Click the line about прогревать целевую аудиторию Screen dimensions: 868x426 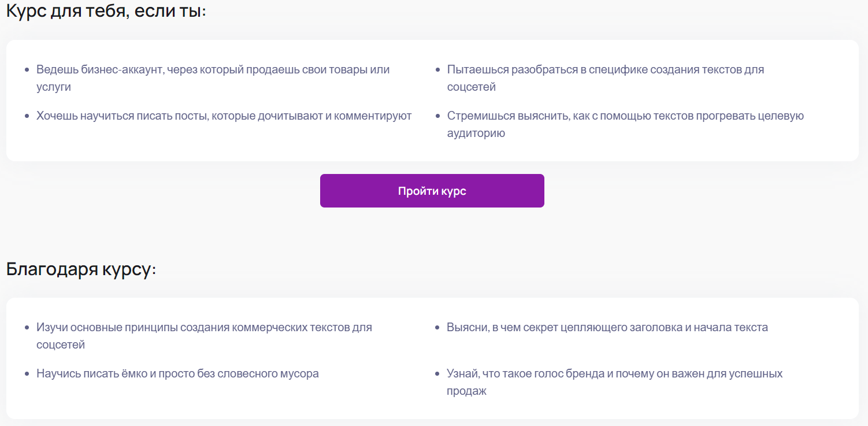[625, 124]
